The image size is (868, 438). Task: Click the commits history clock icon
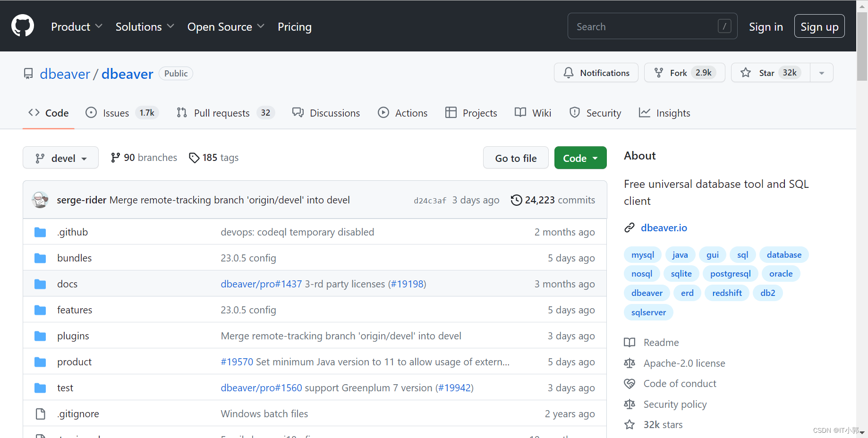click(x=516, y=200)
